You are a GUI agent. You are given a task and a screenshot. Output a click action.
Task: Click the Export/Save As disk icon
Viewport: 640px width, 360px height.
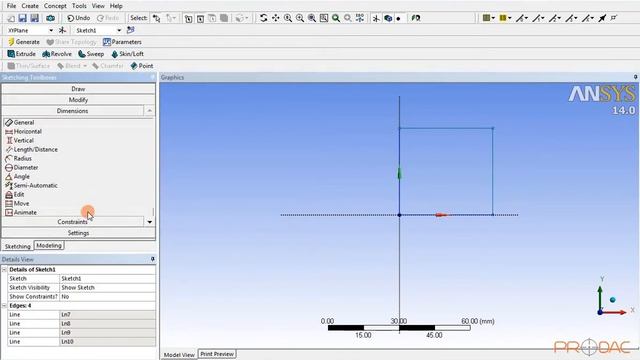tap(35, 18)
